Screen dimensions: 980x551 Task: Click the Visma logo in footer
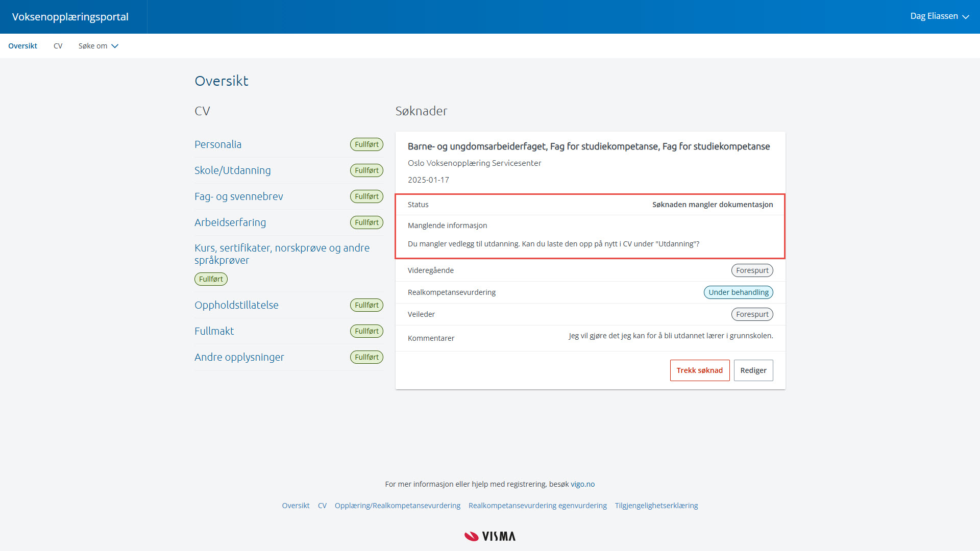(490, 536)
